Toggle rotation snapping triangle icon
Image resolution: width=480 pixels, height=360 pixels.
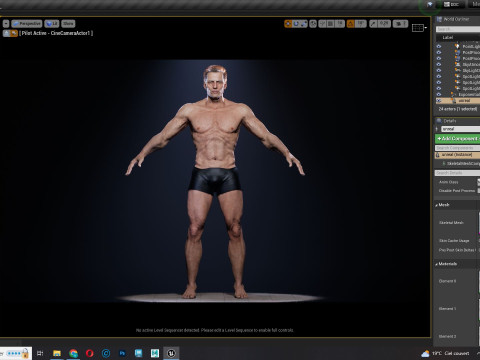(350, 24)
